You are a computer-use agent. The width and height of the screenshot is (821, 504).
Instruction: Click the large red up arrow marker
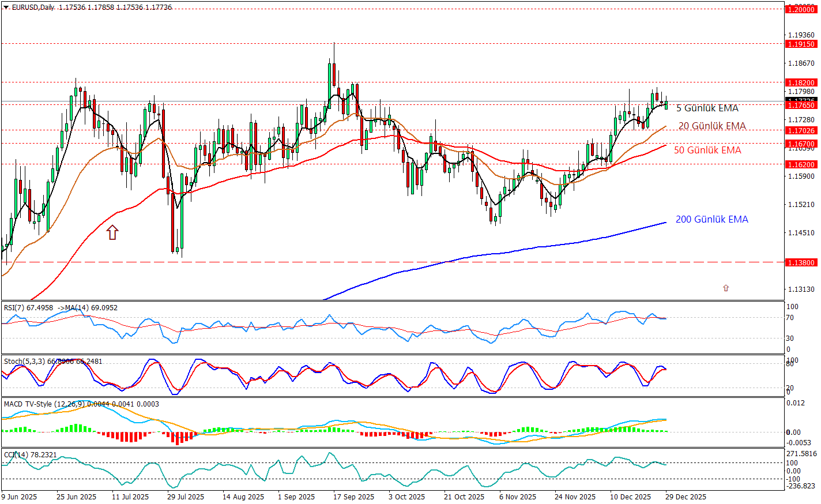[x=112, y=232]
